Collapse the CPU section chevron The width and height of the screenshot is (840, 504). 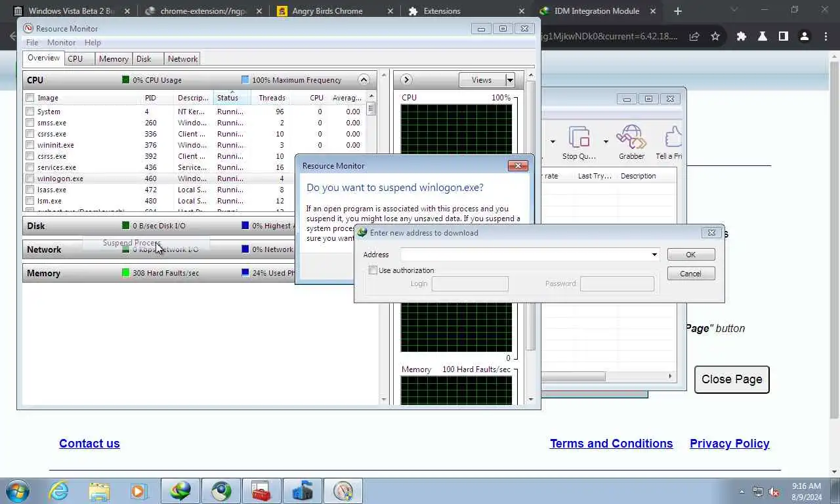tap(363, 80)
